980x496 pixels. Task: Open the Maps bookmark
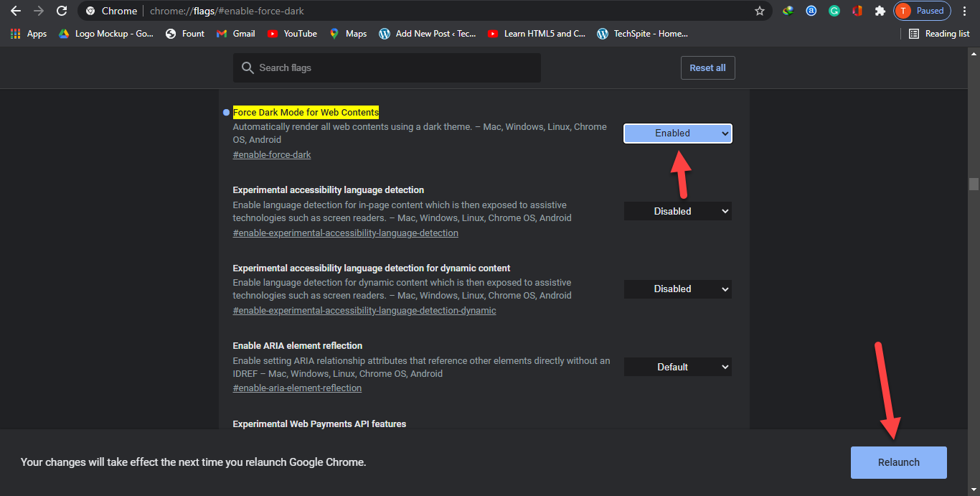click(x=348, y=34)
